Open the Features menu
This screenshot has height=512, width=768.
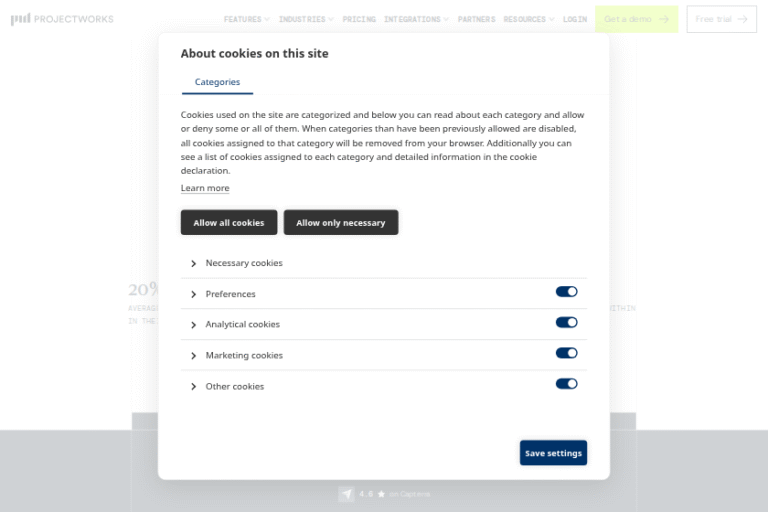[x=246, y=19]
